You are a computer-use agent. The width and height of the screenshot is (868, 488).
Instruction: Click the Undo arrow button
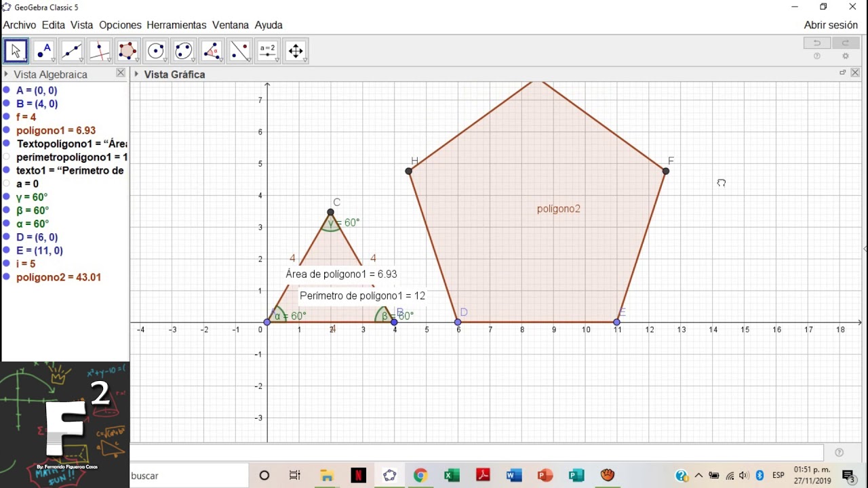pyautogui.click(x=817, y=43)
